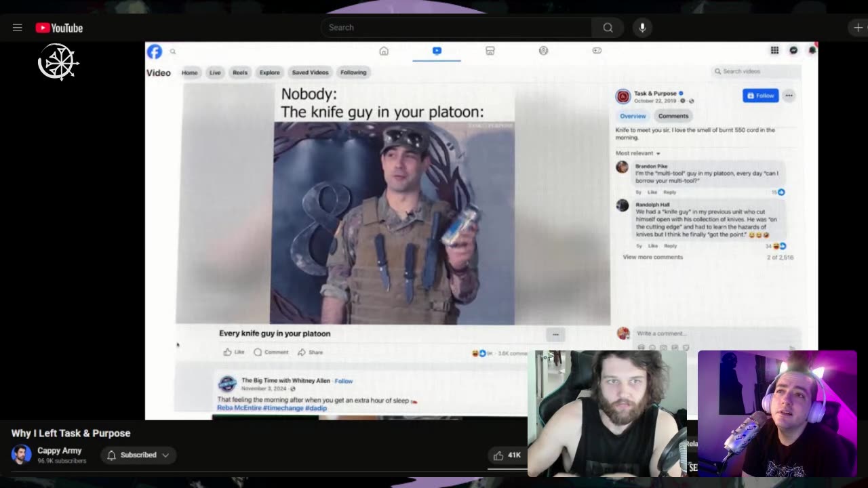Start voice search with the microphone

[x=642, y=28]
